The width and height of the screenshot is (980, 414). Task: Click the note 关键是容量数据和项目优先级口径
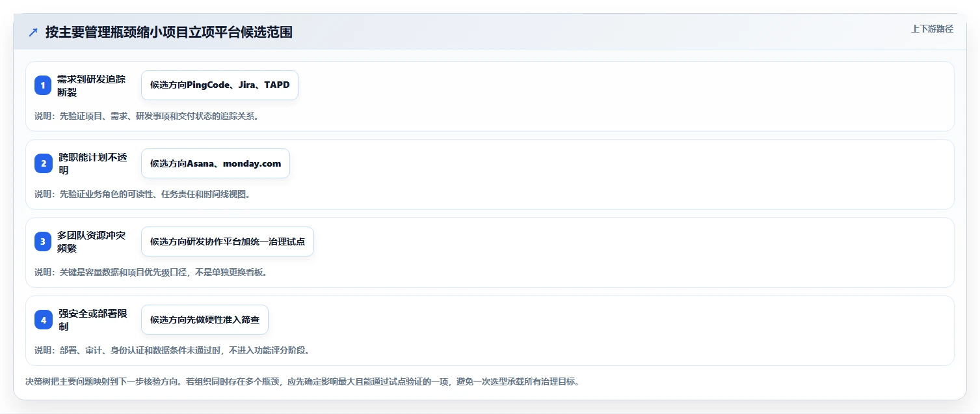151,272
